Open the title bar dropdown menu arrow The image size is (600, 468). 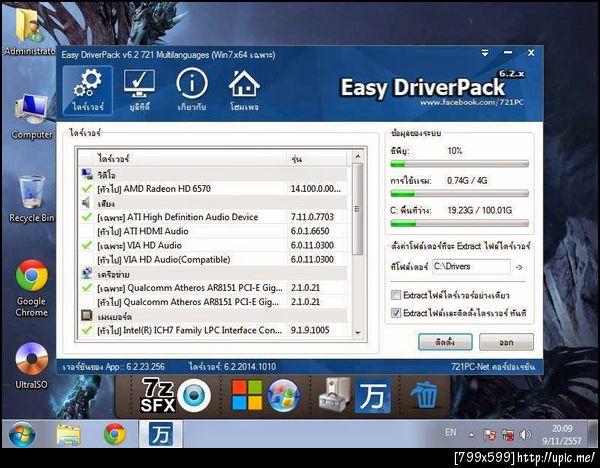point(485,53)
